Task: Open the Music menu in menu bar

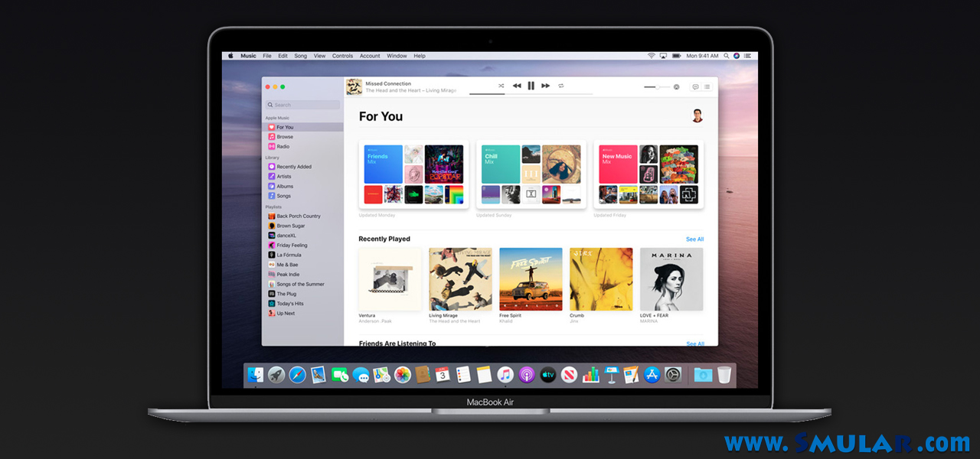Action: click(249, 56)
